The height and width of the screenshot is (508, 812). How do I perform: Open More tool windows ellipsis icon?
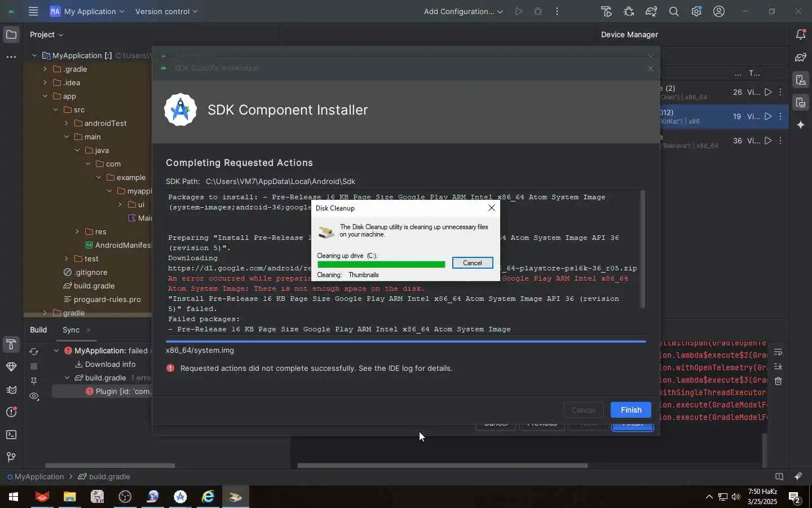coord(11,57)
